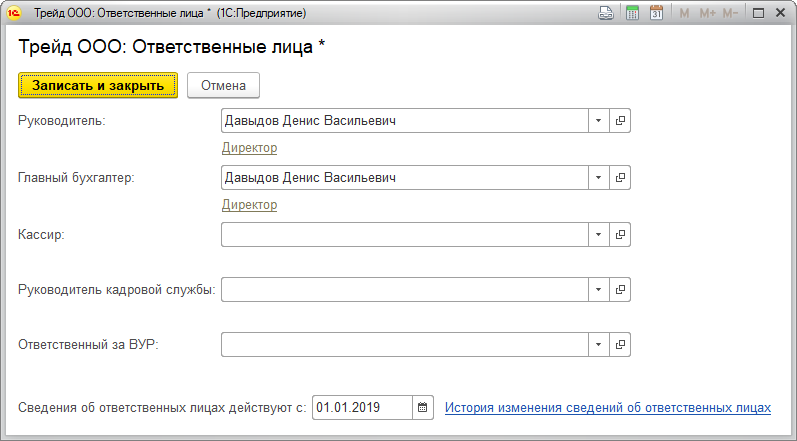The width and height of the screenshot is (797, 441).
Task: Open История изменения сведений об ответственных лицах
Action: 608,408
